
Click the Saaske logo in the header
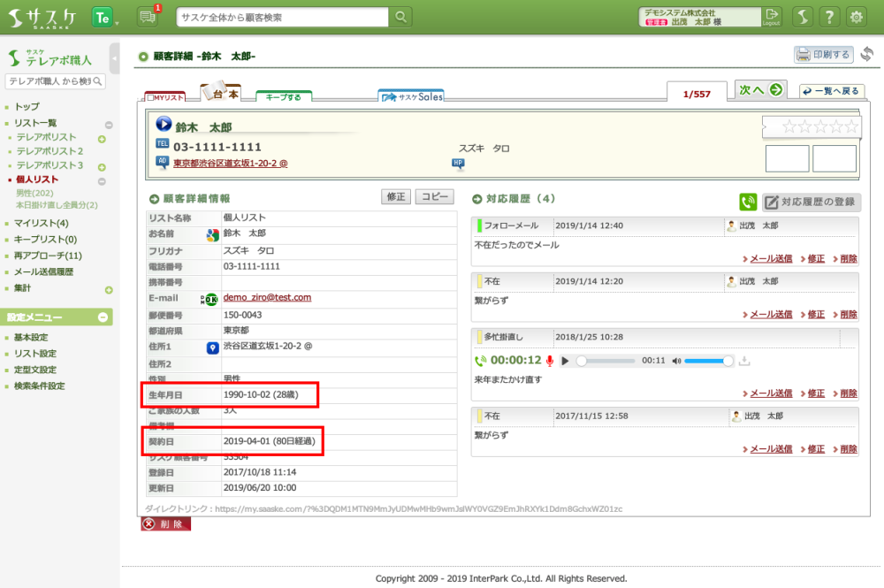pyautogui.click(x=42, y=18)
